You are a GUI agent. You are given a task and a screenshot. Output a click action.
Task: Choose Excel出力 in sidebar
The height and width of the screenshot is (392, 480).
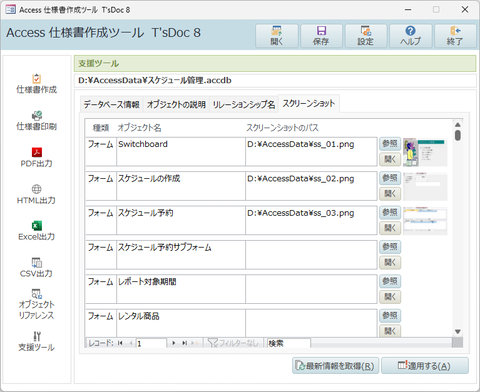pyautogui.click(x=37, y=231)
